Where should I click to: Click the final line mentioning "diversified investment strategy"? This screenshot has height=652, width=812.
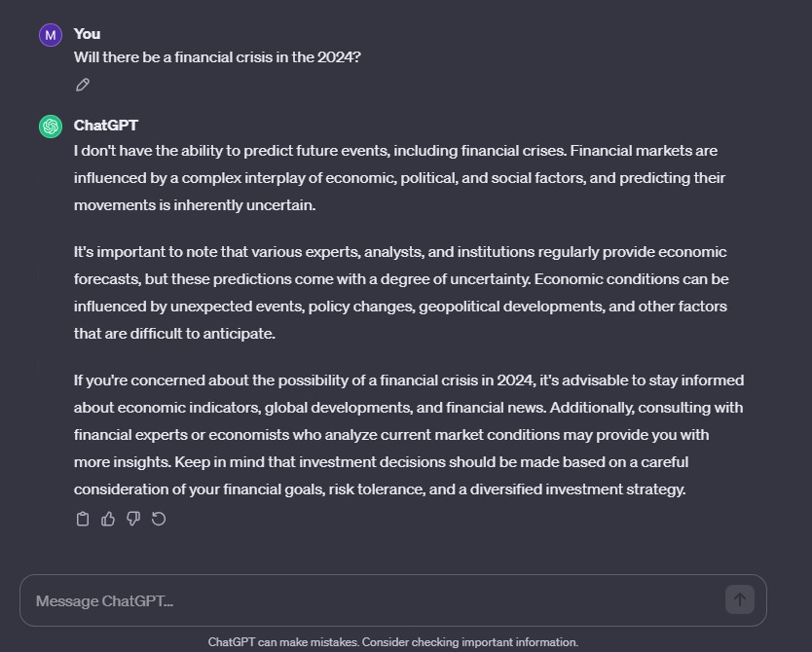tap(380, 489)
